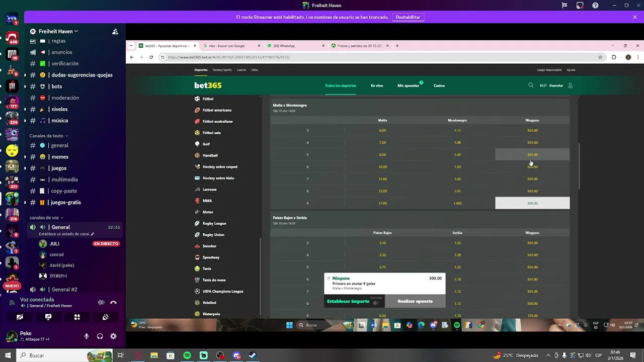Click the NUEVO unread indicator in server list
The height and width of the screenshot is (362, 644).
pyautogui.click(x=12, y=286)
